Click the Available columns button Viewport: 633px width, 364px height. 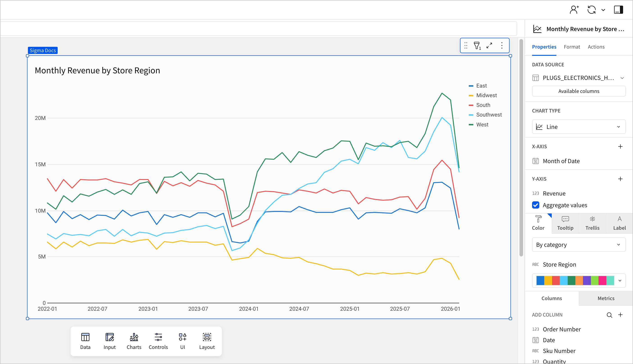pos(578,91)
